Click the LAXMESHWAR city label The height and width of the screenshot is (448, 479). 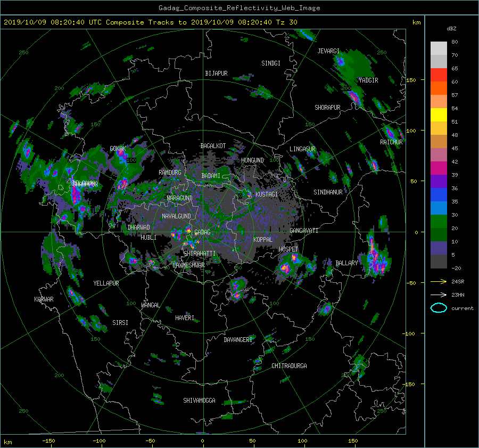pyautogui.click(x=188, y=265)
